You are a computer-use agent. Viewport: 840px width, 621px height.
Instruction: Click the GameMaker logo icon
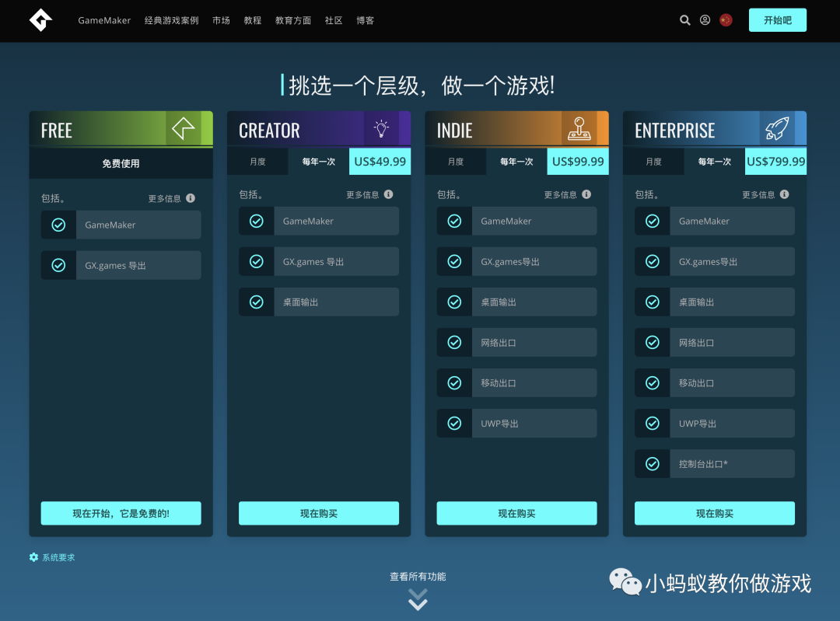pyautogui.click(x=40, y=20)
